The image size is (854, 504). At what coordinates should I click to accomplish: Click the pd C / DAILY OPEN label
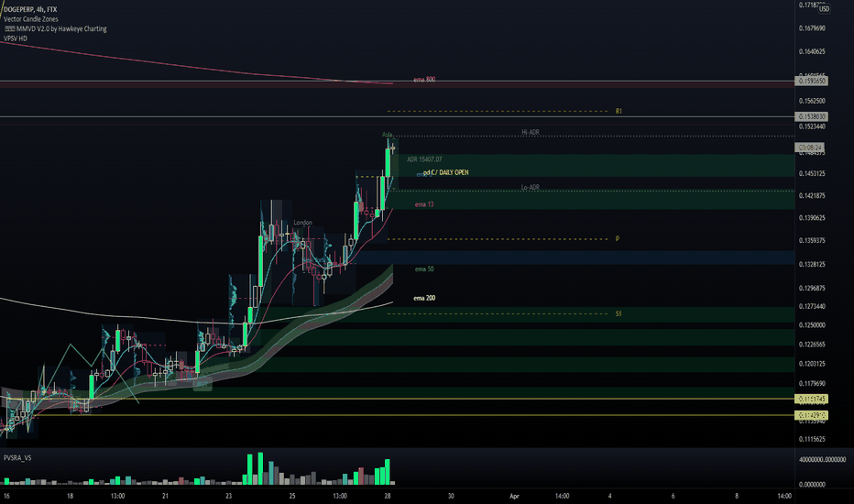(446, 172)
